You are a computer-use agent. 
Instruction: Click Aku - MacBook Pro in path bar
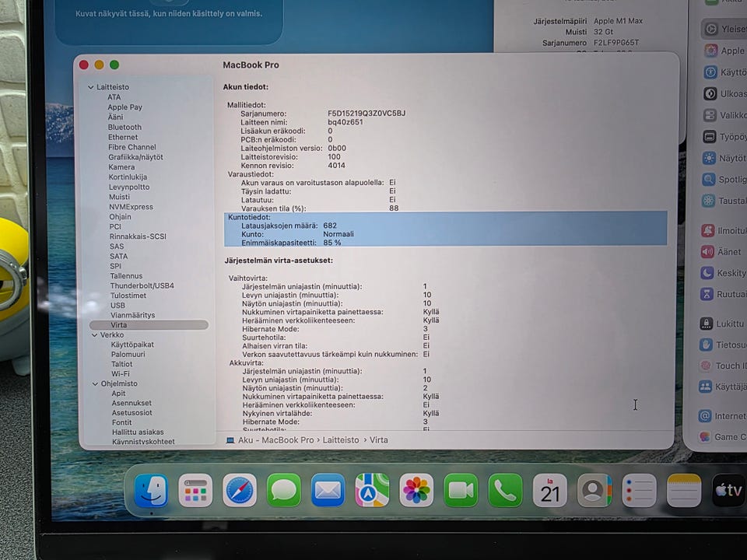click(275, 440)
